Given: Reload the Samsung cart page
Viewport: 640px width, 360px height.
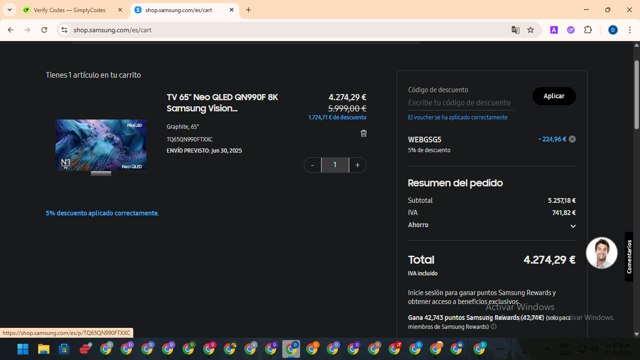Looking at the screenshot, I should point(44,30).
